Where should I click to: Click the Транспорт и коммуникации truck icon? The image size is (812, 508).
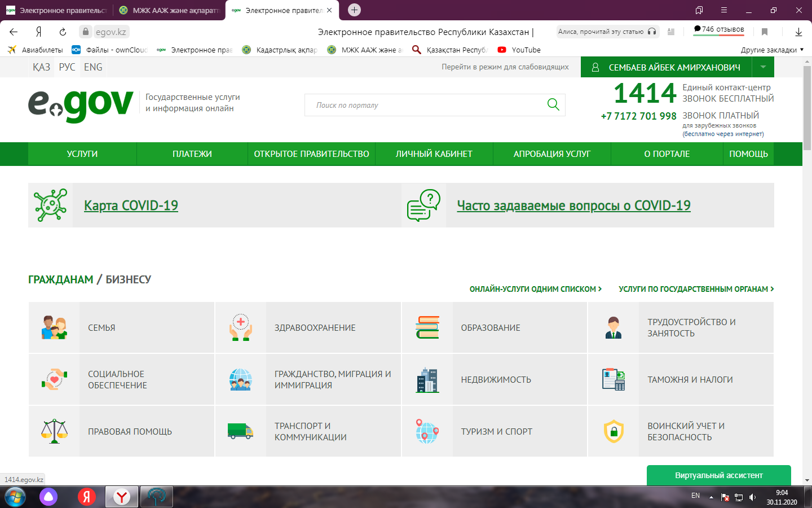241,431
